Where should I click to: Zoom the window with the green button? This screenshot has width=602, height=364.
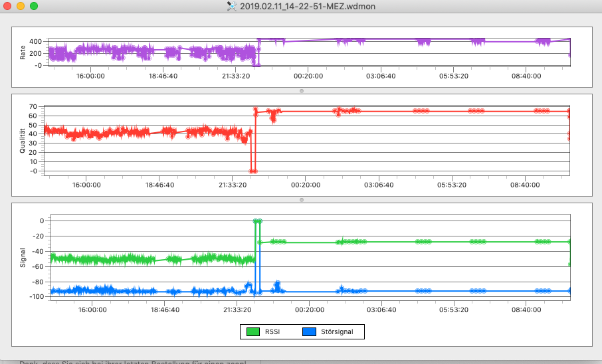pos(34,6)
